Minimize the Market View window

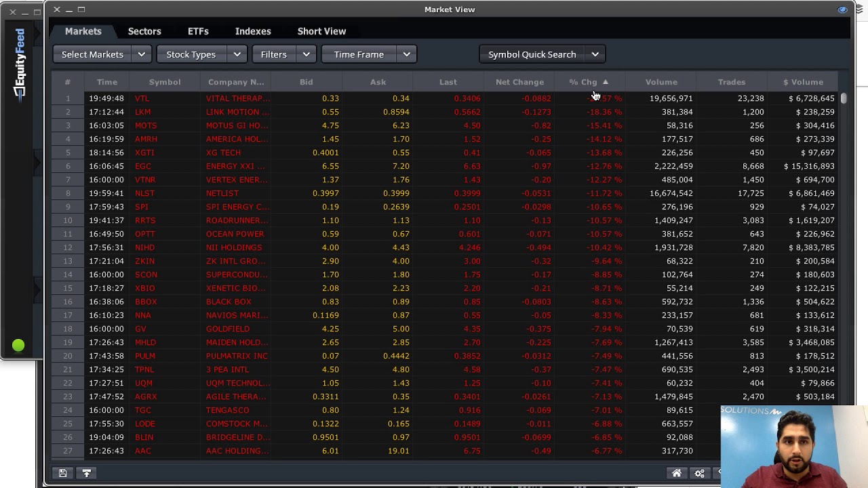(69, 9)
